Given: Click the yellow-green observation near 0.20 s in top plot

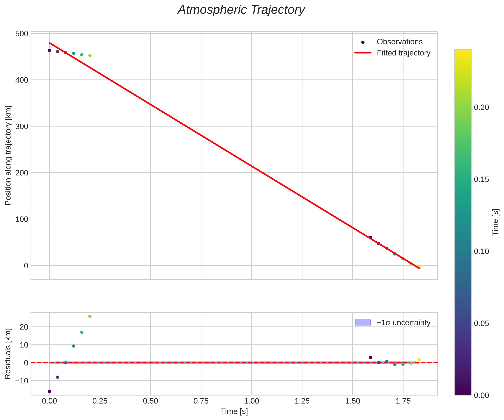Looking at the screenshot, I should tap(90, 56).
